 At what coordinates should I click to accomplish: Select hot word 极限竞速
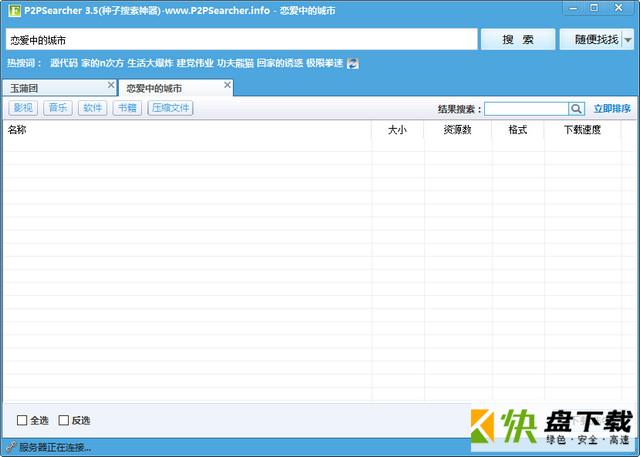point(324,63)
